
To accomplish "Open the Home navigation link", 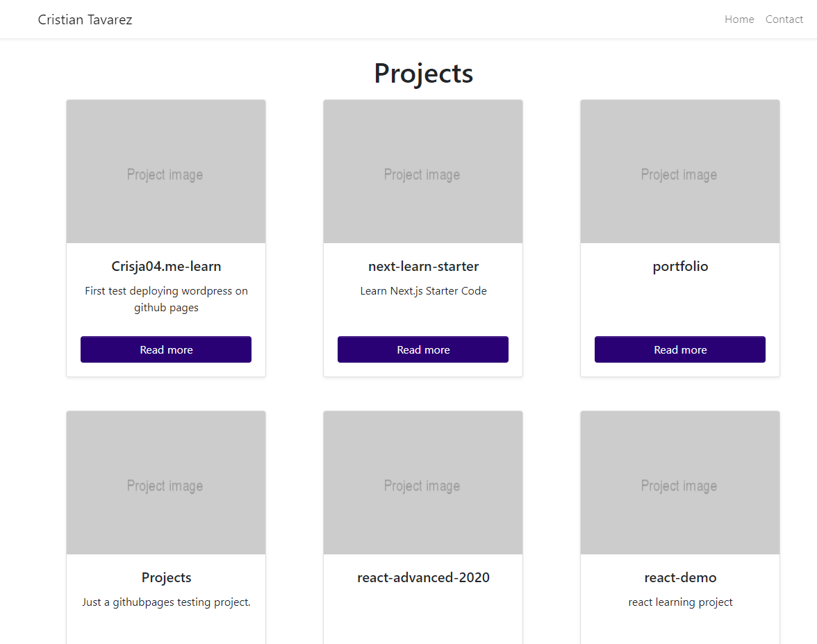I will (x=738, y=19).
